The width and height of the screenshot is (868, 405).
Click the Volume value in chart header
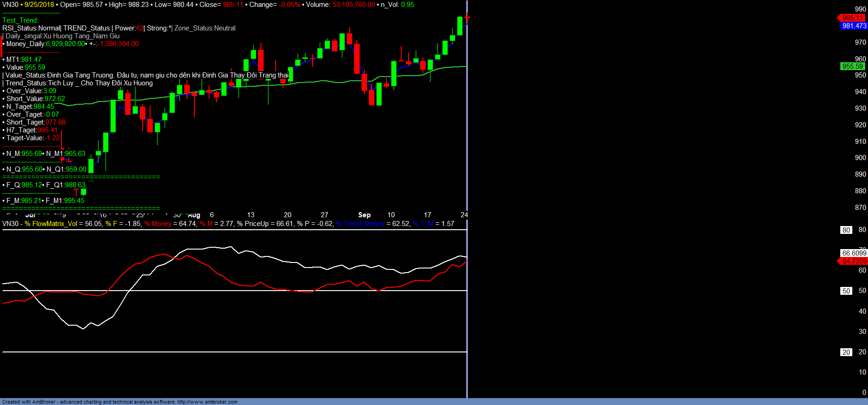coord(353,5)
